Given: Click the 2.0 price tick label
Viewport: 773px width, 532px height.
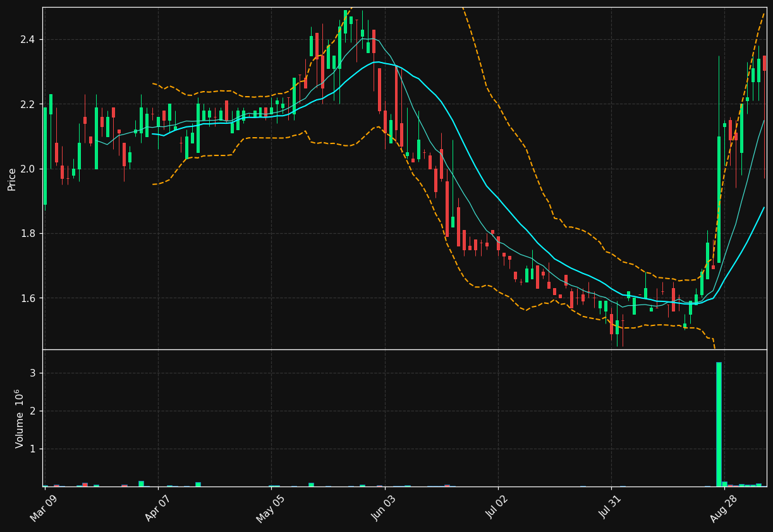Looking at the screenshot, I should (28, 169).
